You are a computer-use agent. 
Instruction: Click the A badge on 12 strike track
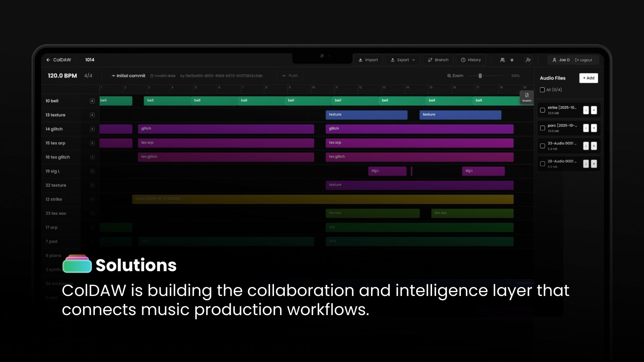coord(92,199)
